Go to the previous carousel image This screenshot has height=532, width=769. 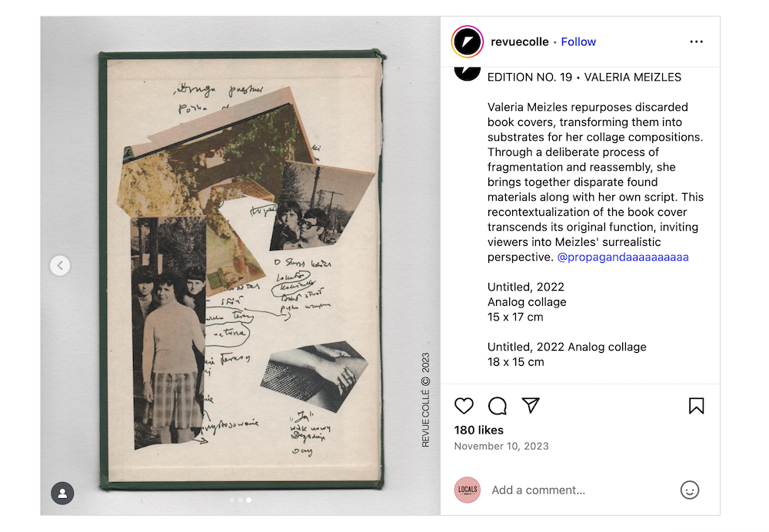60,266
